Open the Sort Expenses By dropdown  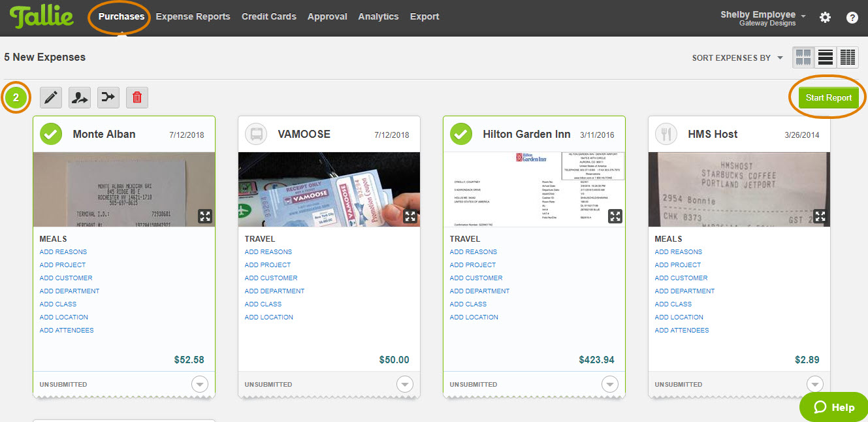click(737, 58)
